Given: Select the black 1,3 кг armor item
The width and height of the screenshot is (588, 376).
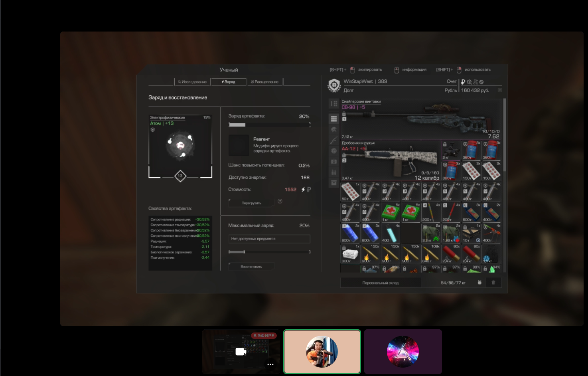Looking at the screenshot, I should [x=491, y=254].
